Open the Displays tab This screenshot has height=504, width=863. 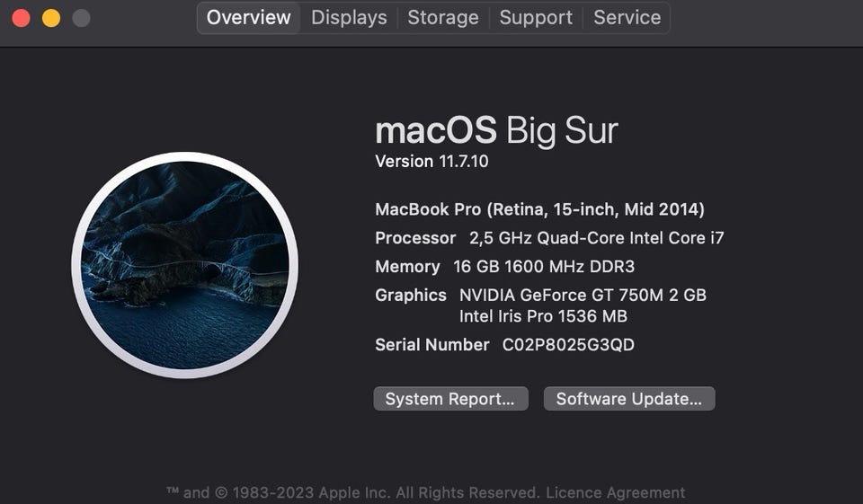[x=349, y=17]
